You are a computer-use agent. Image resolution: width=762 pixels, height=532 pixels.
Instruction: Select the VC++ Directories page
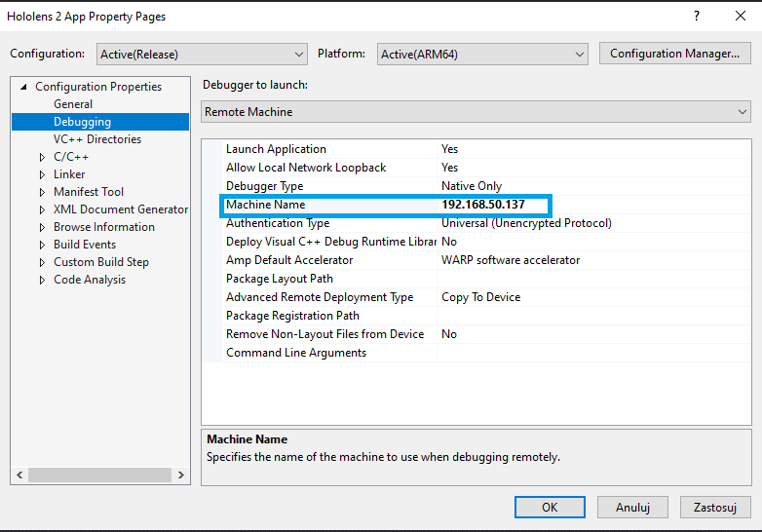pyautogui.click(x=97, y=139)
